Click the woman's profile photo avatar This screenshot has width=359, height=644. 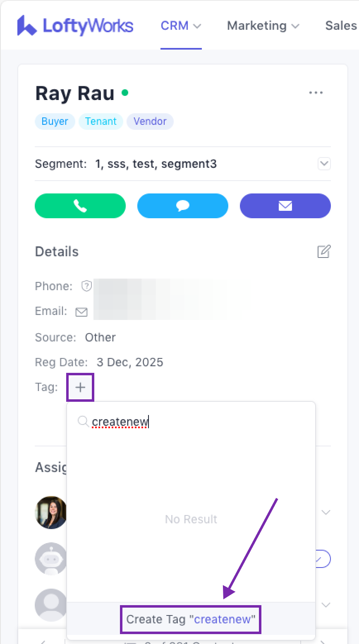51,513
